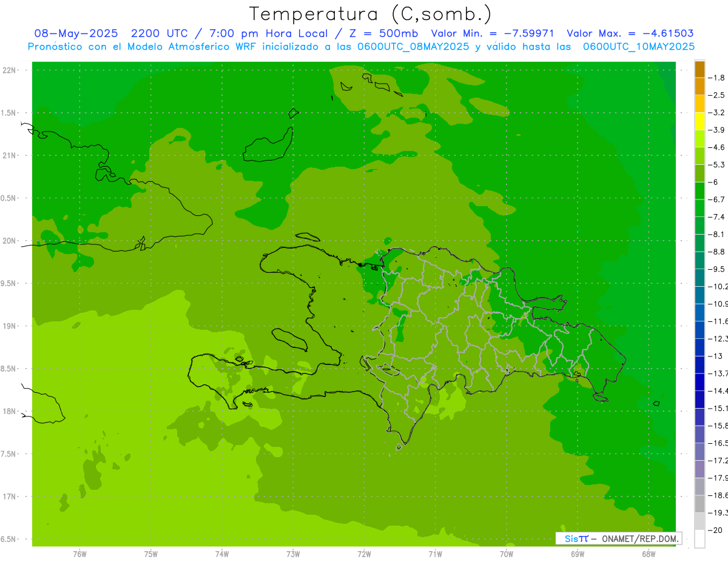Click the '22N' latitude label
The width and height of the screenshot is (728, 562).
click(10, 70)
